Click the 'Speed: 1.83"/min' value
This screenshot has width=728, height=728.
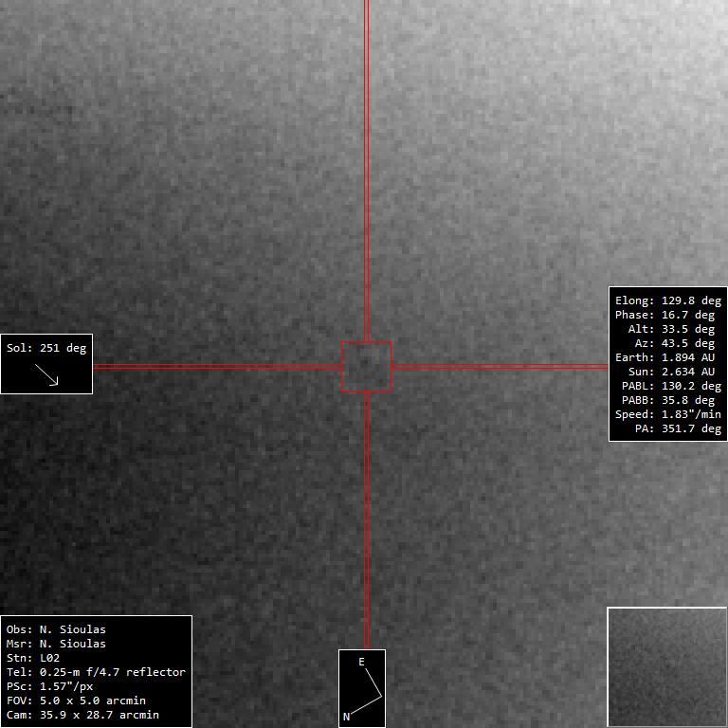click(668, 414)
